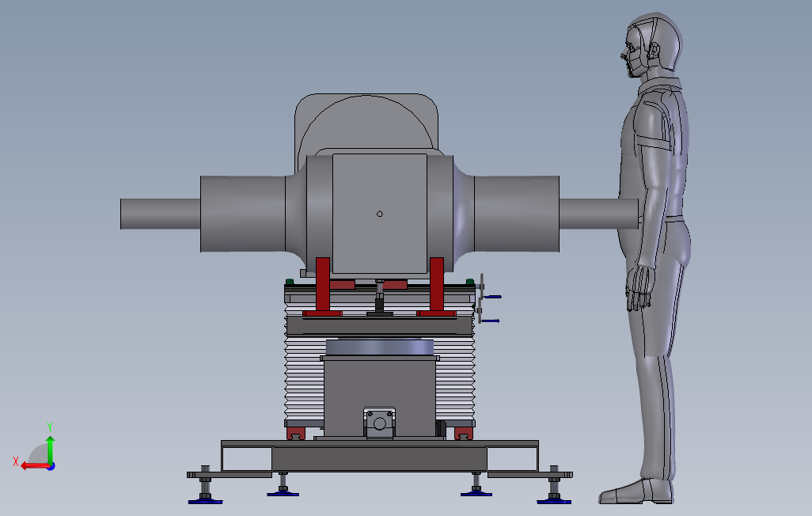Select the center adjustment screw below cover
The width and height of the screenshot is (812, 516).
pyautogui.click(x=380, y=297)
